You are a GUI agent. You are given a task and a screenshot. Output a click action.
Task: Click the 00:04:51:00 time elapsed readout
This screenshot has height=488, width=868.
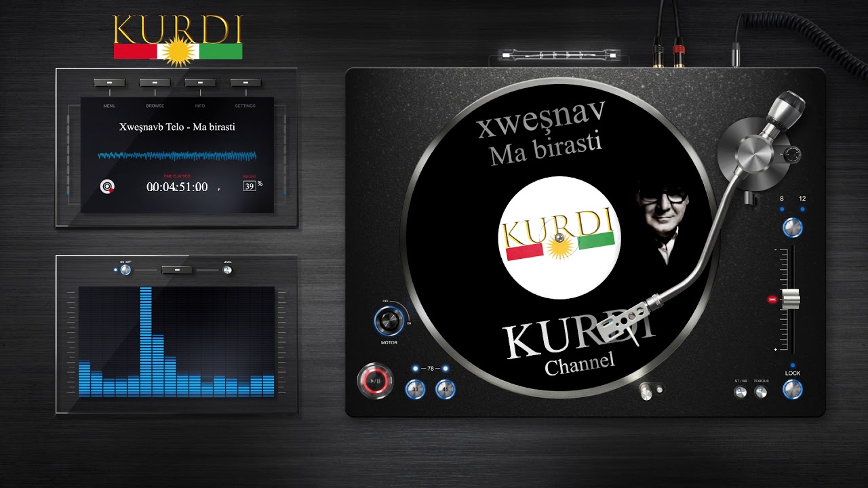click(177, 187)
